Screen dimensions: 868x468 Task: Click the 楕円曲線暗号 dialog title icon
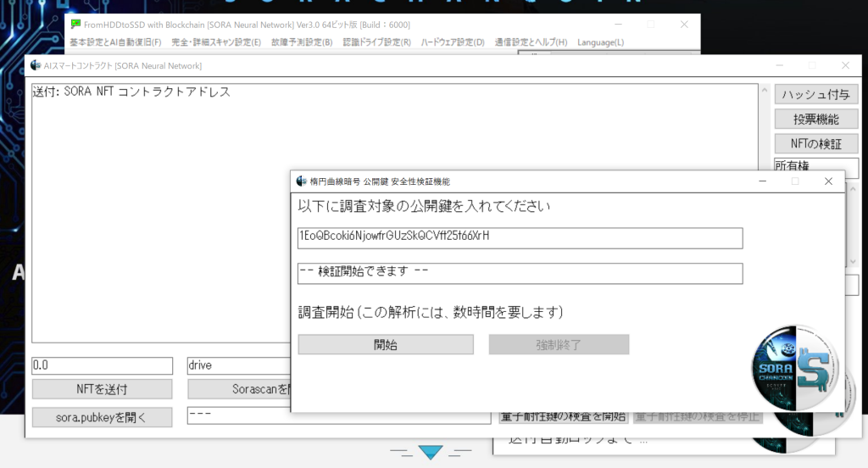301,181
